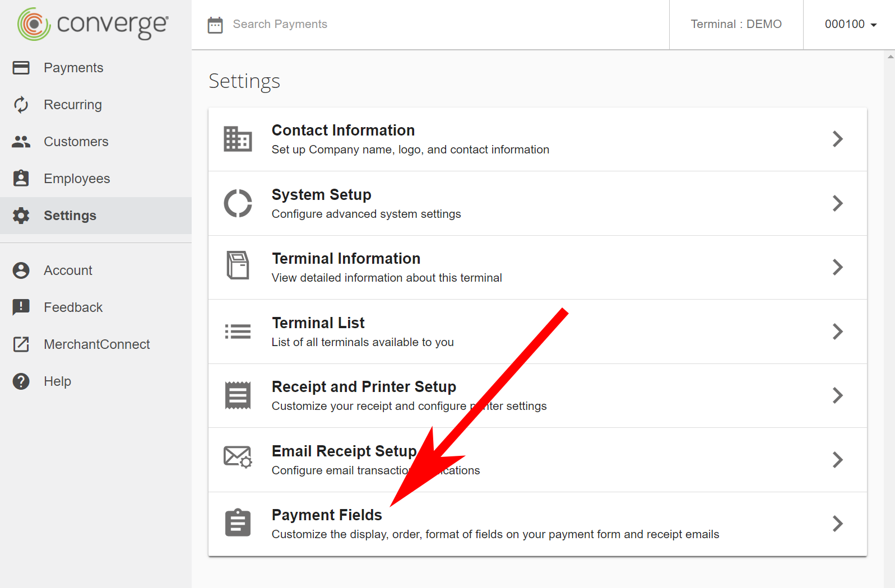
Task: Click the calendar icon beside Search Payments
Action: coord(215,25)
